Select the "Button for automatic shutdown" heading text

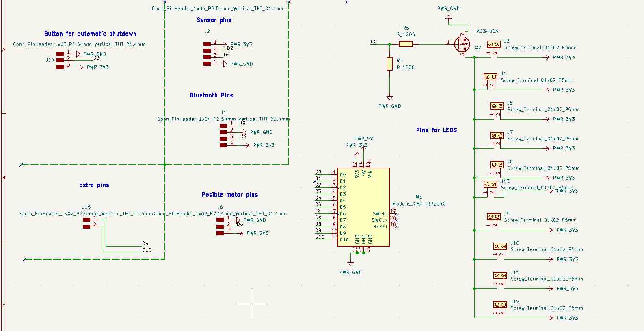(90, 34)
